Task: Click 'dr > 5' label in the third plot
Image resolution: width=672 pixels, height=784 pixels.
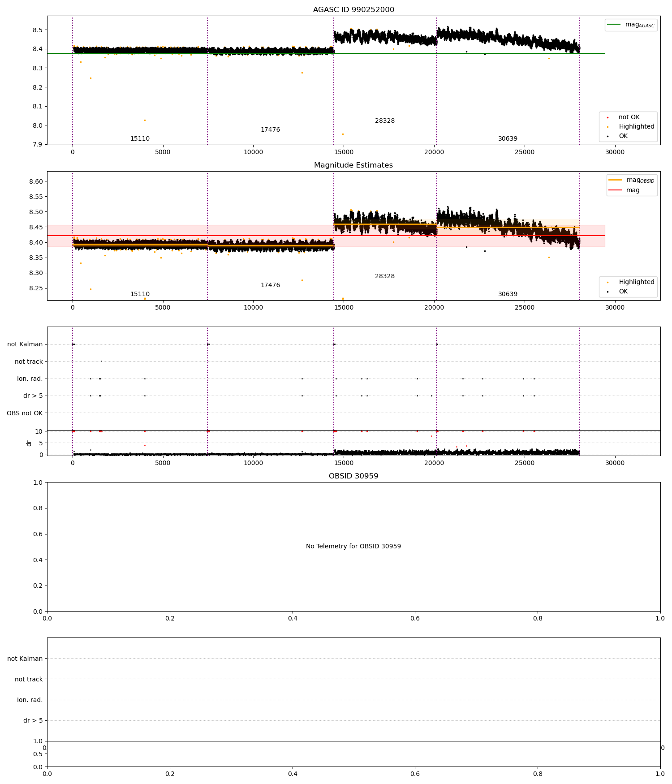Action: coord(33,396)
